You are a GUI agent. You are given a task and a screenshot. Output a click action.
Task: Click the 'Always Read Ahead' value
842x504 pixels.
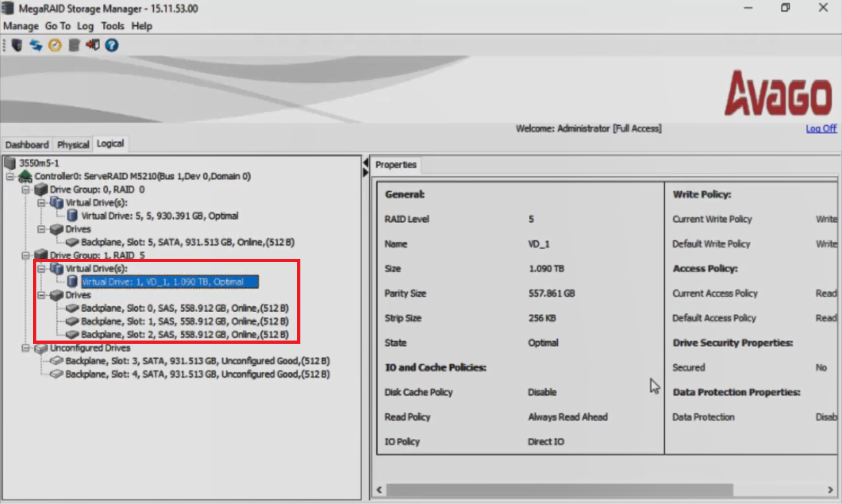(568, 417)
